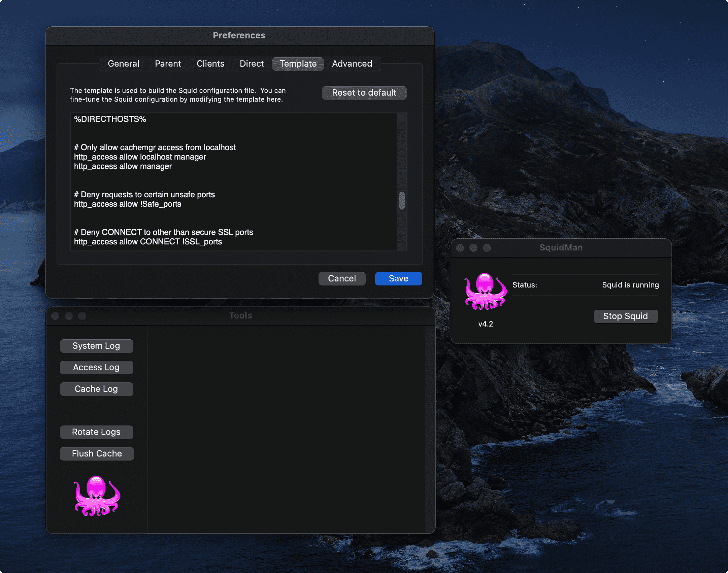Viewport: 728px width, 573px height.
Task: Show the Cache Log
Action: pos(96,389)
